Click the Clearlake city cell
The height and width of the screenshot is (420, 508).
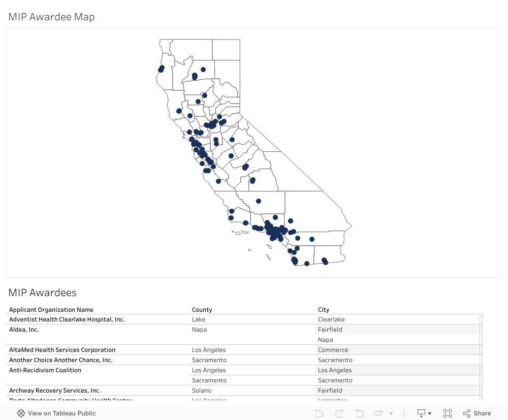pos(331,319)
